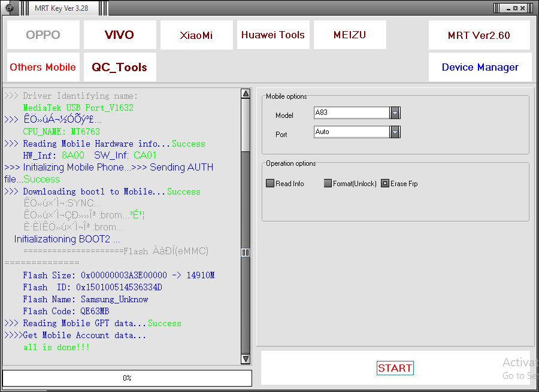Screen dimensions: 539x392
Task: Click the MRT Key app icon in title bar
Action: (x=10, y=8)
